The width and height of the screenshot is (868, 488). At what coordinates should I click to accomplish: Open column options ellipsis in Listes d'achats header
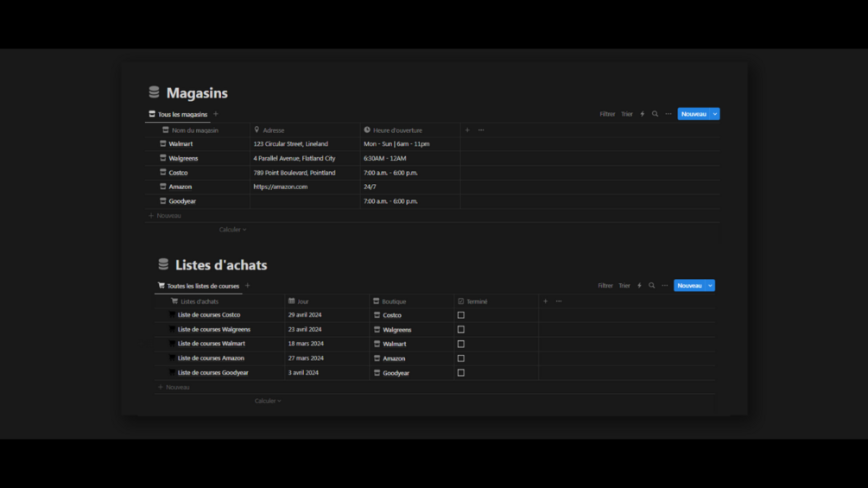559,301
